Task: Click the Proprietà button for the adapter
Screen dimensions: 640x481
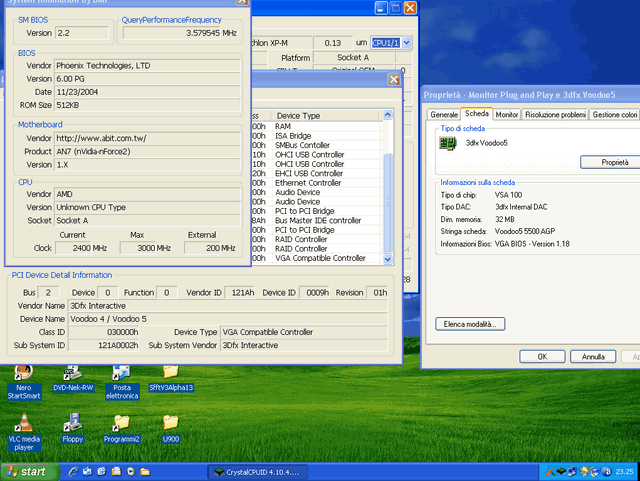Action: pyautogui.click(x=610, y=162)
